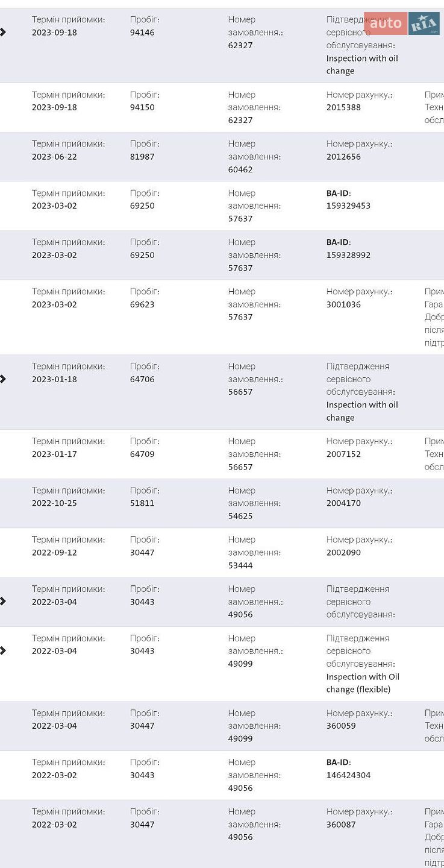Viewport: 444px width, 868px height.
Task: Click BA-ID 159328992 value
Action: click(348, 255)
